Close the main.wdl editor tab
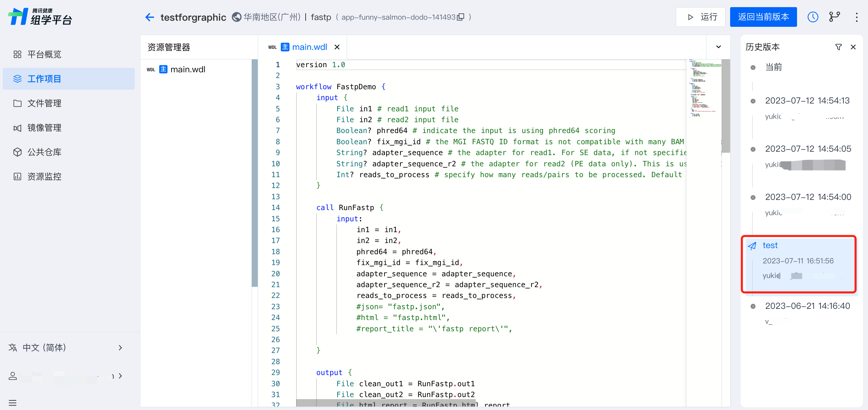The height and width of the screenshot is (410, 868). pos(337,47)
